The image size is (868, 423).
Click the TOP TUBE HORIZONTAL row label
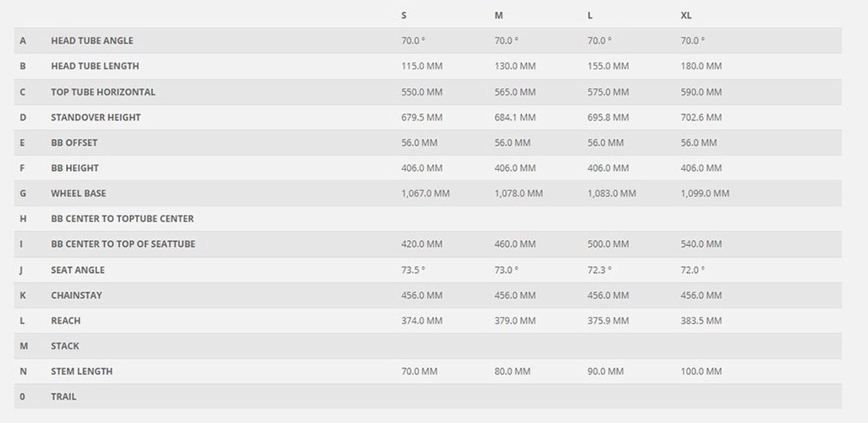[x=103, y=93]
